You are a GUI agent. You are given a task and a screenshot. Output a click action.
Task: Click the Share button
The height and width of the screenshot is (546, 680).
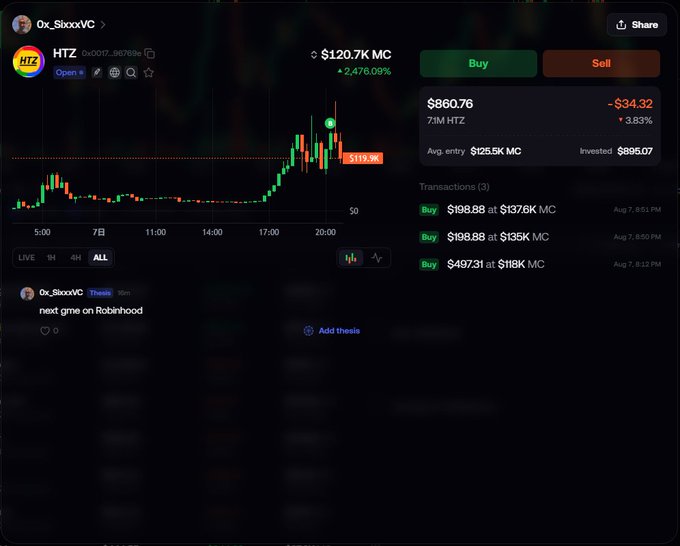637,25
